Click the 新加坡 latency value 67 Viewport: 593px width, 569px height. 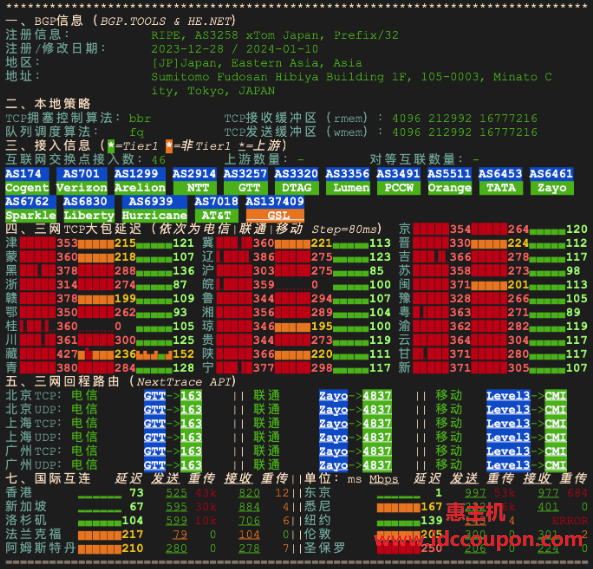(136, 507)
